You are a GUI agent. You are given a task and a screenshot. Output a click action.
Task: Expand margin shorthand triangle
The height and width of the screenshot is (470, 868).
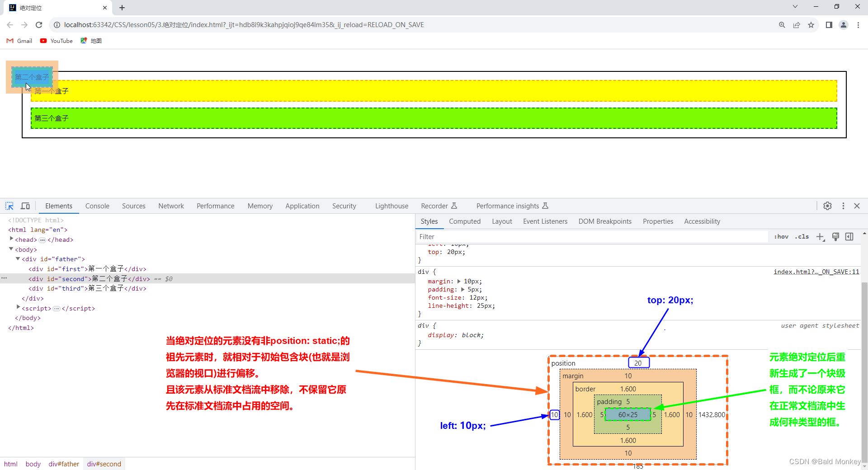pyautogui.click(x=459, y=281)
